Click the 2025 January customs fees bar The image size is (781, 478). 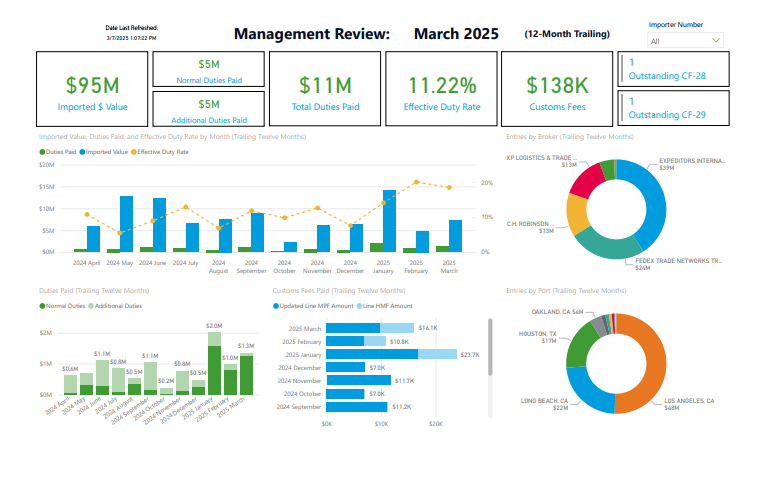click(372, 354)
